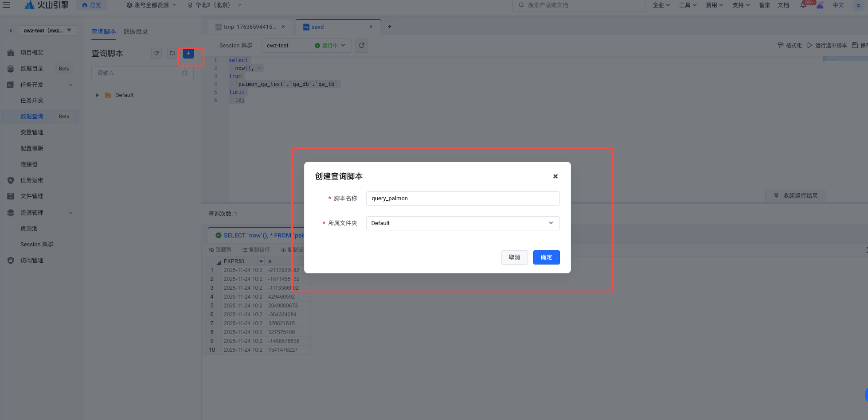
Task: Go to 总览 overview
Action: (x=92, y=5)
